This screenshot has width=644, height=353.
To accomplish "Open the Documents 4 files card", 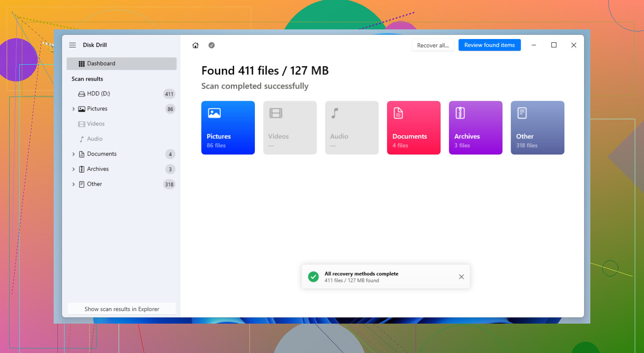I will coord(414,128).
